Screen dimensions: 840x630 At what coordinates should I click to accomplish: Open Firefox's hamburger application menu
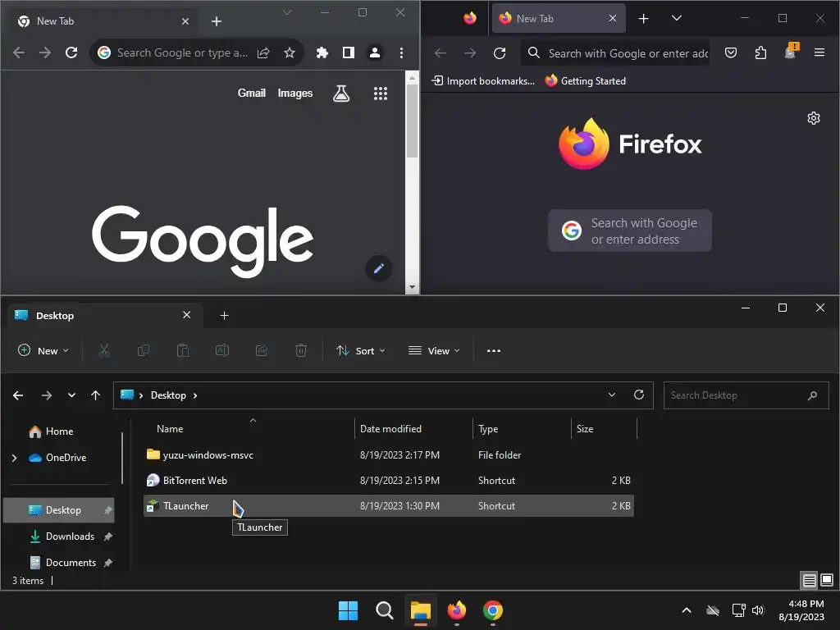819,52
